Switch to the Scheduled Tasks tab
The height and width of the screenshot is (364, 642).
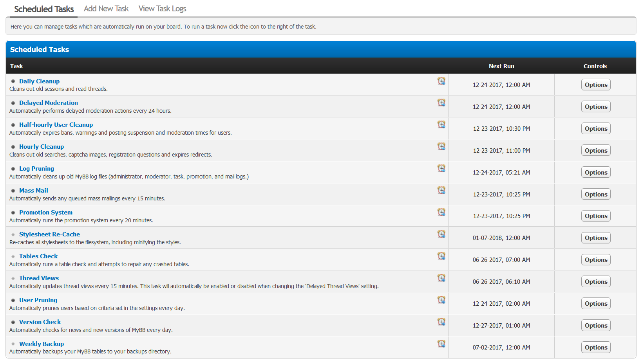tap(44, 9)
